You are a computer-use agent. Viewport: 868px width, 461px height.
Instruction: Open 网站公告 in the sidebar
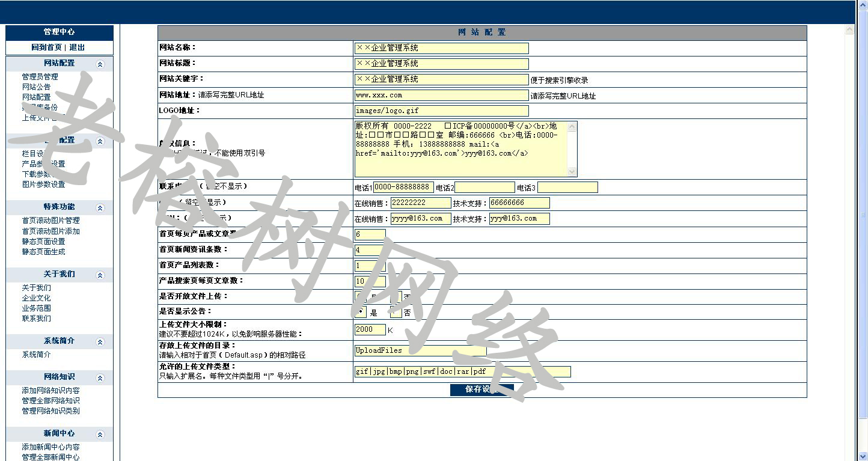tap(36, 87)
